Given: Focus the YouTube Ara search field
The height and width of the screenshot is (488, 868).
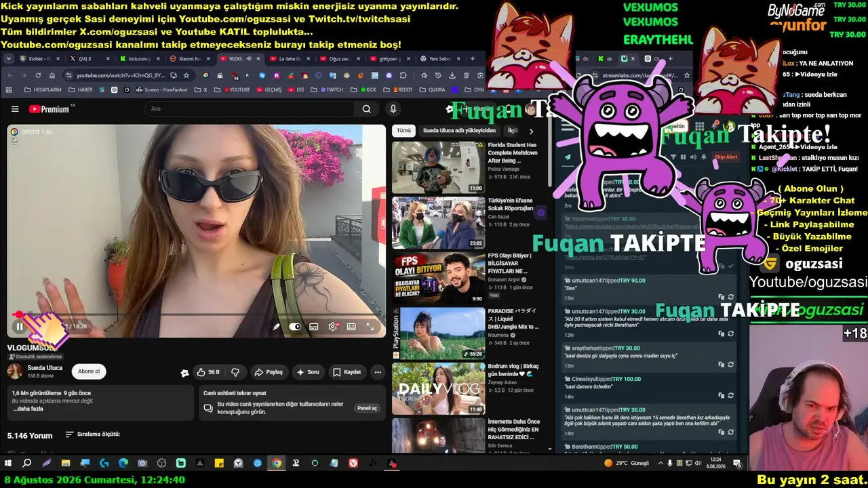Looking at the screenshot, I should pos(251,109).
